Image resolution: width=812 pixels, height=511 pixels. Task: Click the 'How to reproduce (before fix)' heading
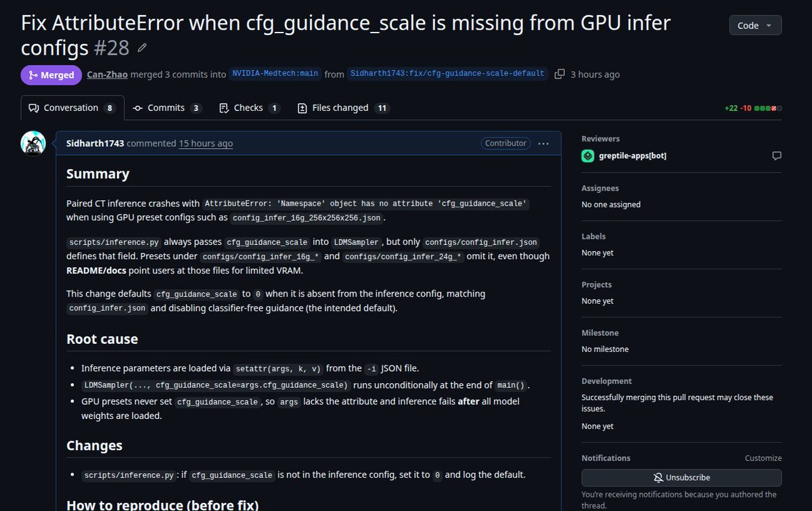pos(162,504)
